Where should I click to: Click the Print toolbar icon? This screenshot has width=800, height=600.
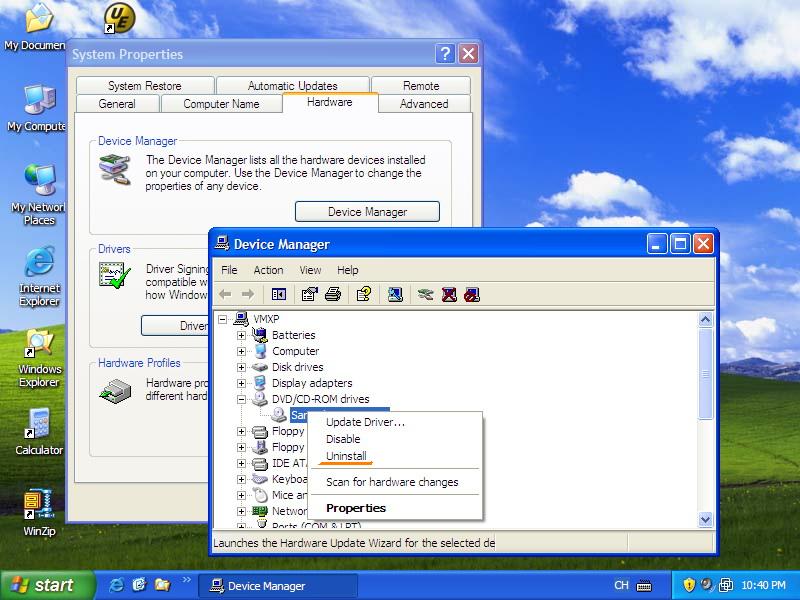pyautogui.click(x=333, y=294)
